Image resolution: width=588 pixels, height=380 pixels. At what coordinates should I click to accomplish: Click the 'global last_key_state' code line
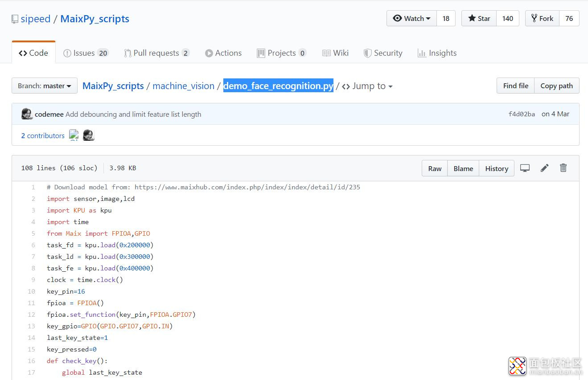102,372
